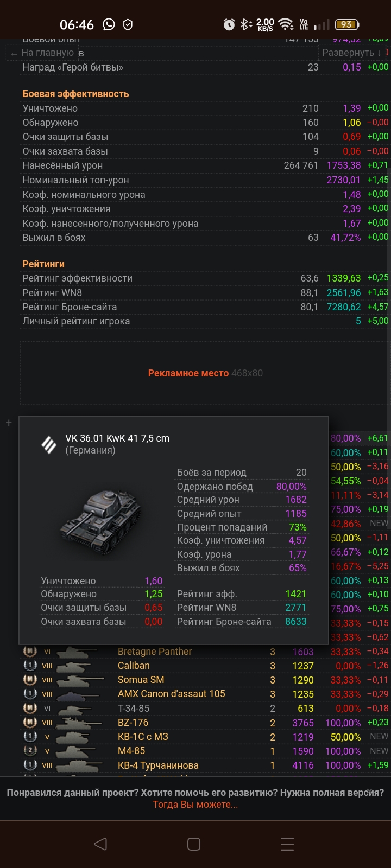391x868 pixels.
Task: Click the T-34-85 tank silhouette icon
Action: point(76,709)
